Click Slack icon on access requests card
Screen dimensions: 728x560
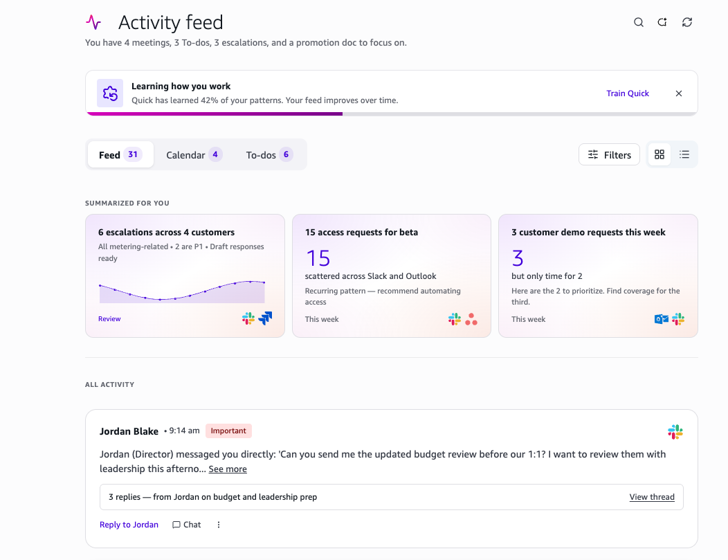(x=455, y=319)
